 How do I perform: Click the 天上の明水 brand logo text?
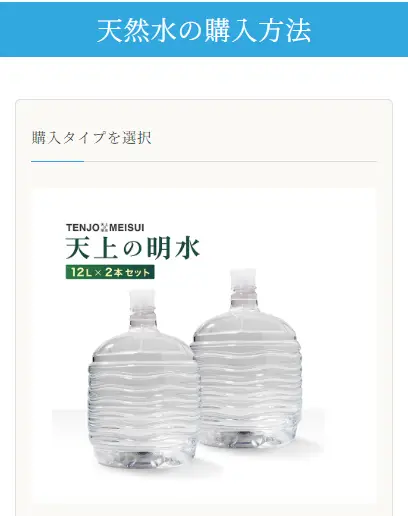tap(133, 248)
